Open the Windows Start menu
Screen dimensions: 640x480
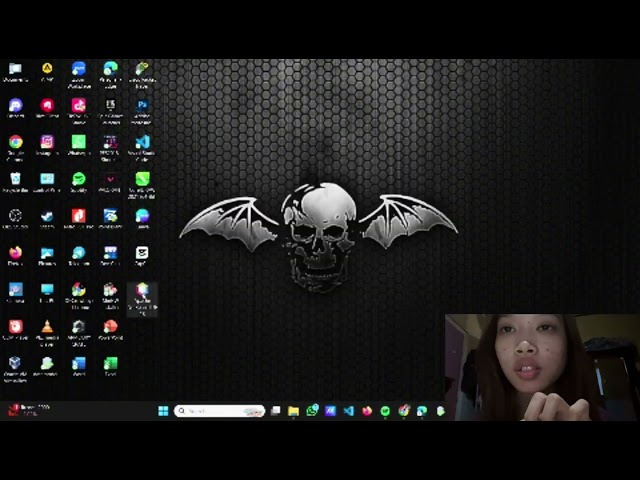(x=163, y=411)
